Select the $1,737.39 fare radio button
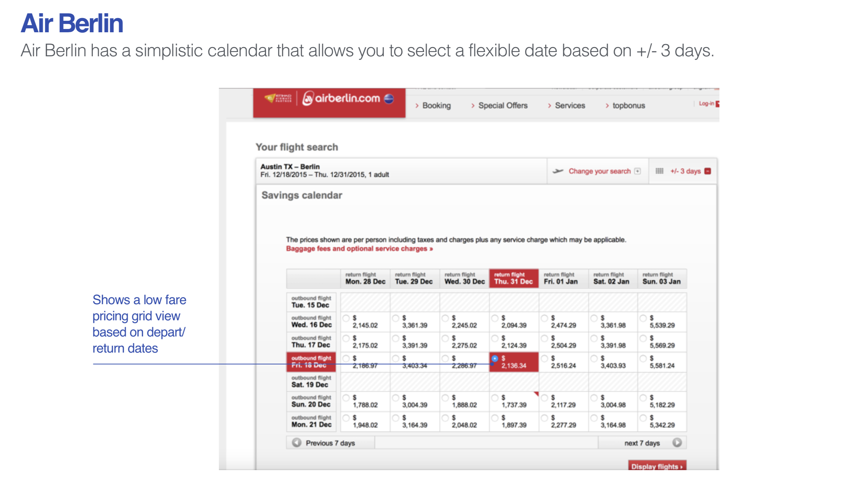Screen dimensions: 868x478 (495, 398)
